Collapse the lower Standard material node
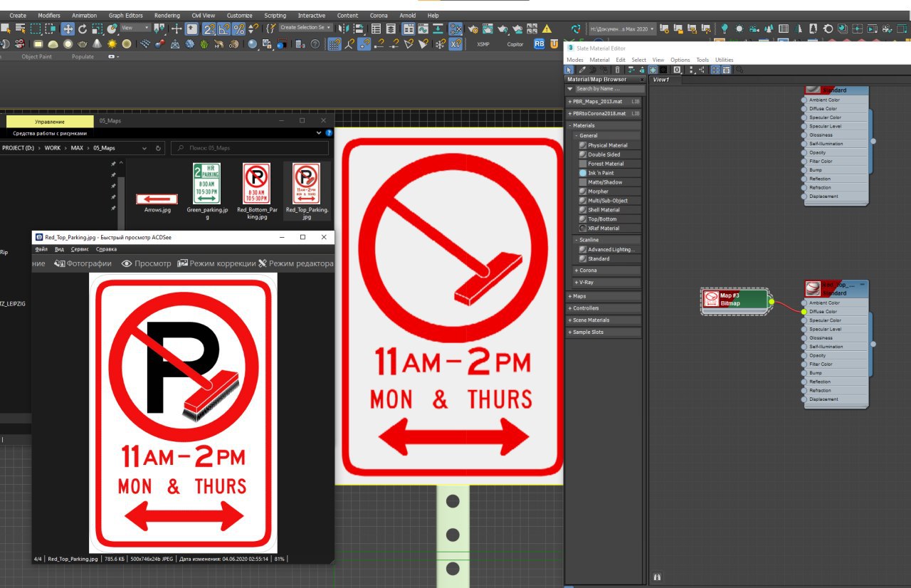The image size is (911, 588). pyautogui.click(x=862, y=284)
